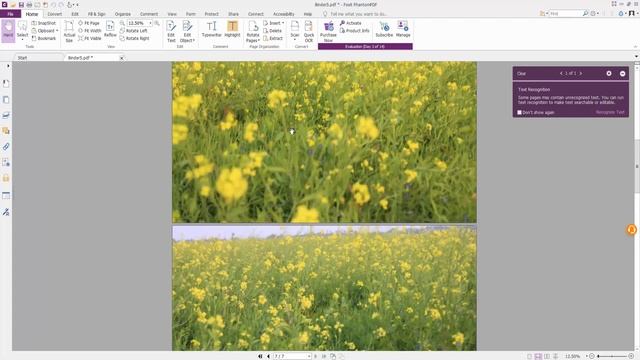Open Product Info
The width and height of the screenshot is (640, 360).
point(354,31)
